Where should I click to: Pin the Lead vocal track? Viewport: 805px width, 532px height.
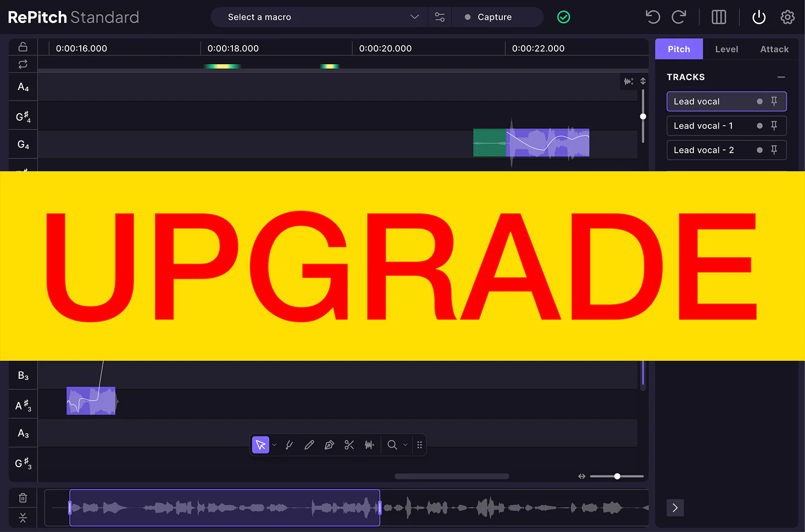point(774,101)
